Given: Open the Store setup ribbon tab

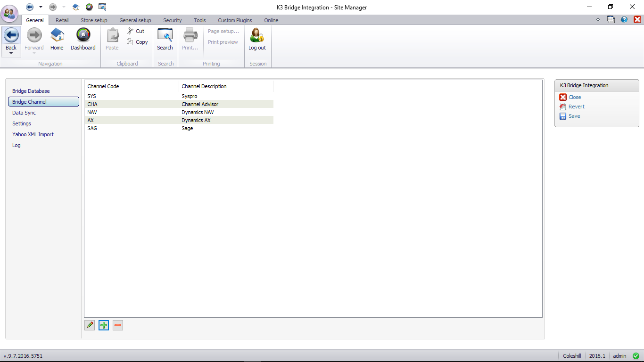Looking at the screenshot, I should (94, 20).
